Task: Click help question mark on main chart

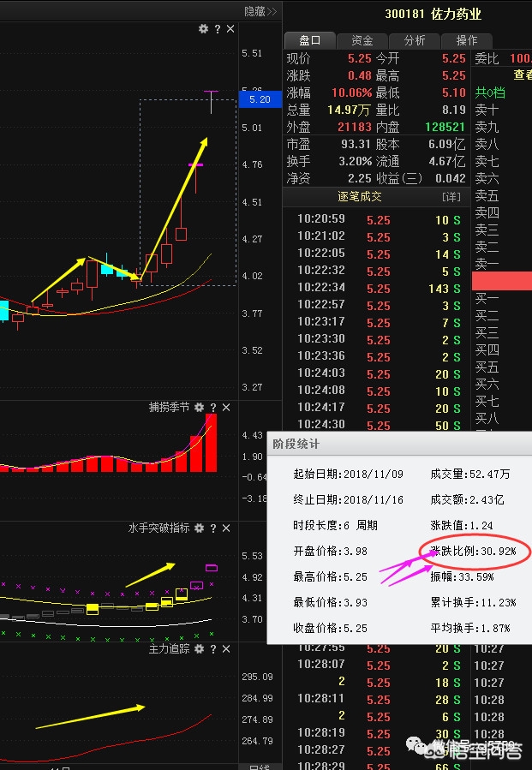Action: click(218, 29)
